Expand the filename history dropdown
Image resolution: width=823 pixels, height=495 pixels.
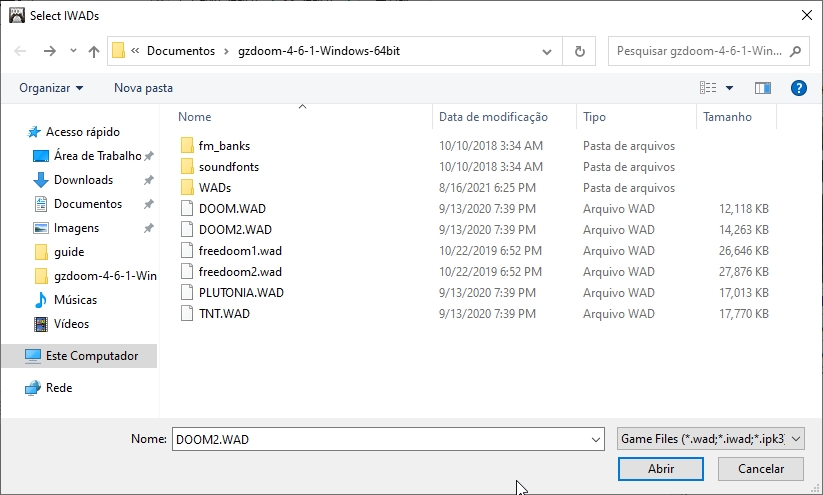(x=596, y=439)
